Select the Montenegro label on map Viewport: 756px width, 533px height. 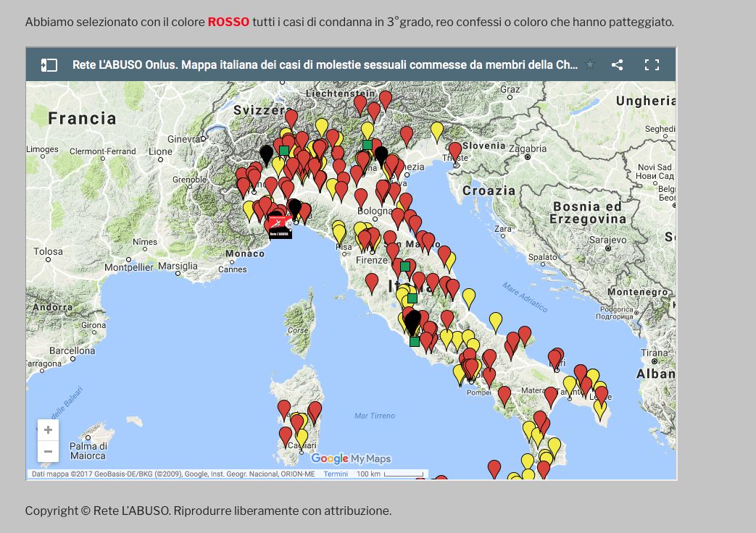pyautogui.click(x=638, y=292)
